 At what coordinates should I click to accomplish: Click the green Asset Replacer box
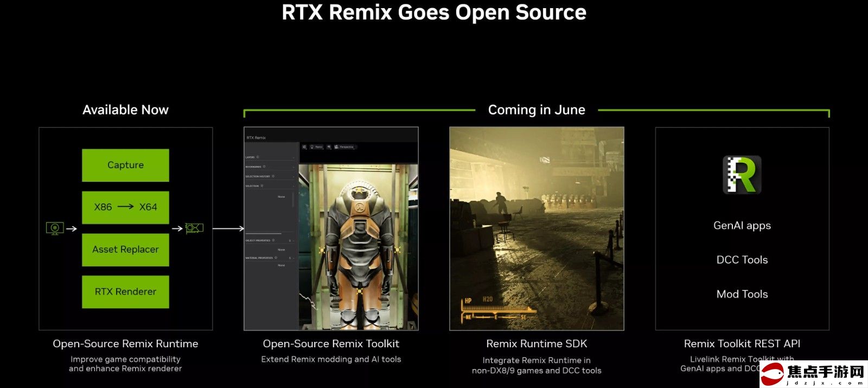(125, 250)
